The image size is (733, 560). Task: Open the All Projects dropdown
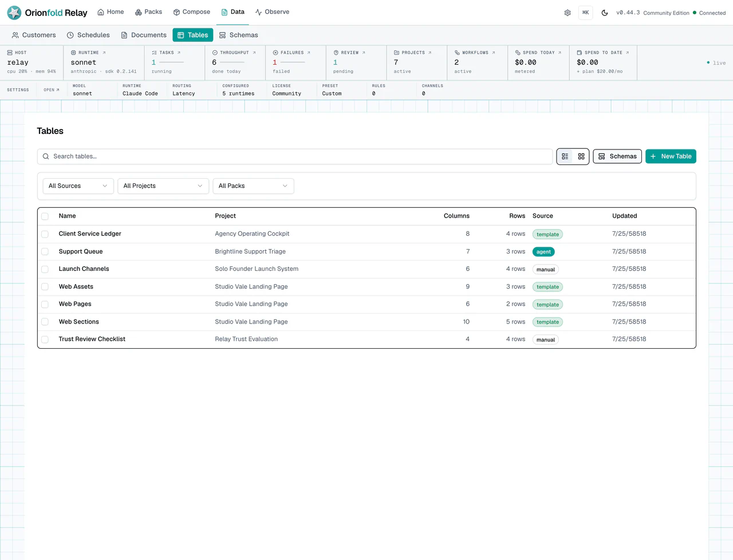(163, 186)
